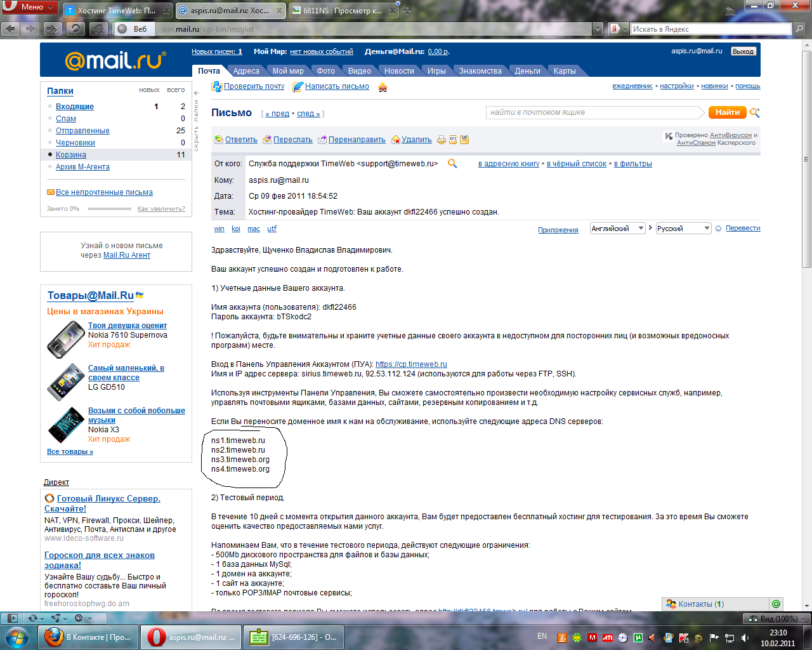812x650 pixels.
Task: Open the Корзина folder
Action: click(71, 155)
